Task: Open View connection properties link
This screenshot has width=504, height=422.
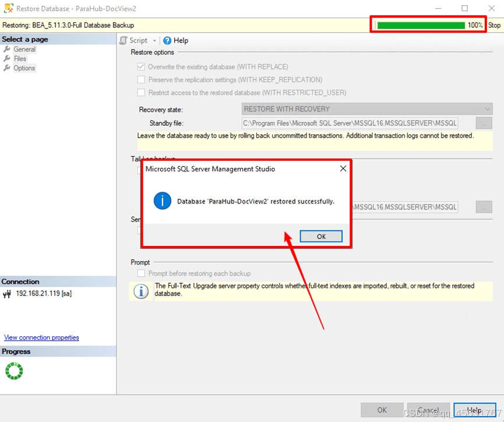Action: [x=41, y=337]
